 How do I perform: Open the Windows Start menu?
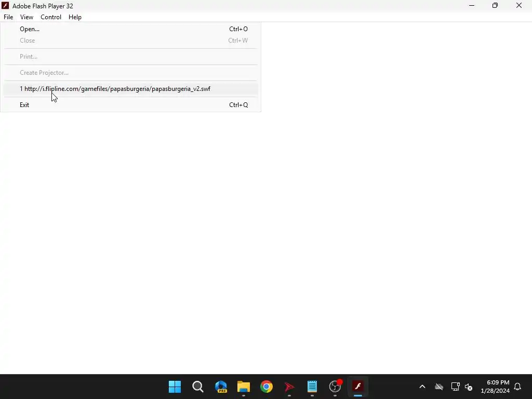click(175, 387)
